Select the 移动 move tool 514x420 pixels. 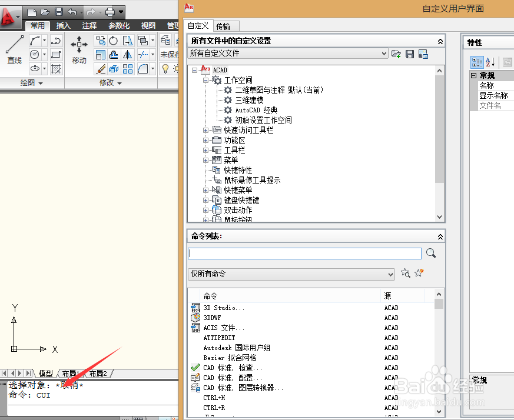(79, 49)
